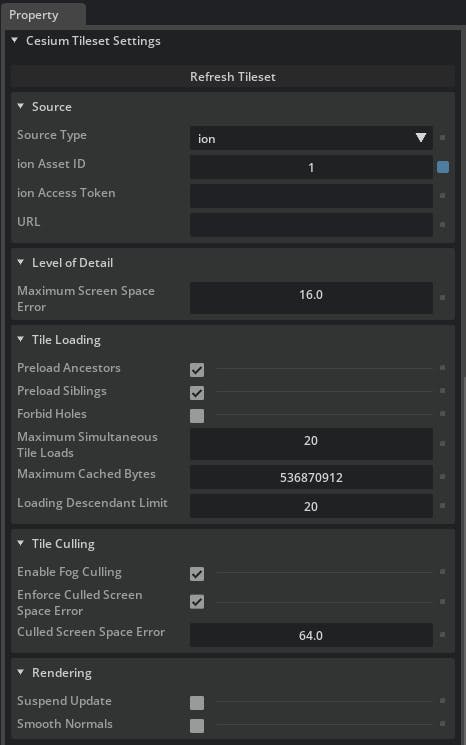Viewport: 466px width, 745px height.
Task: Toggle Enforce Culled Screen Space Error checkbox
Action: [x=197, y=602]
